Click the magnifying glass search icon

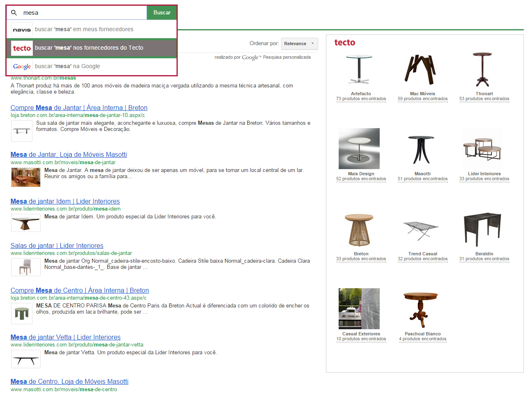(x=14, y=13)
